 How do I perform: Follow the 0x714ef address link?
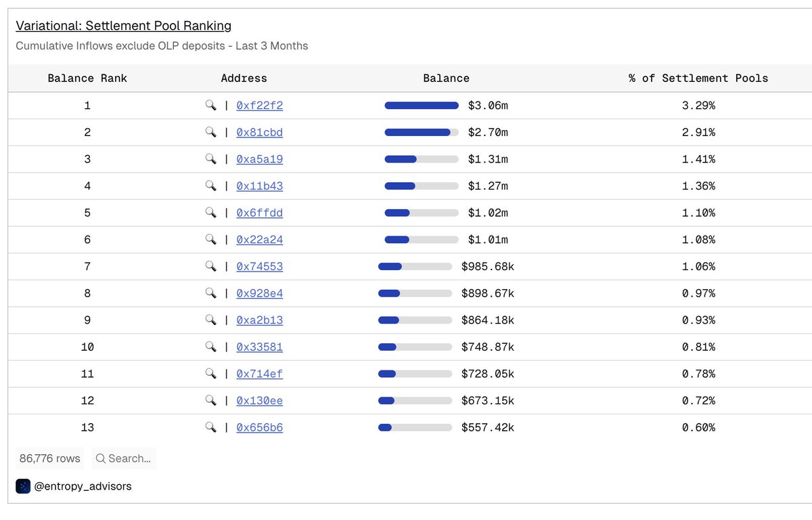[259, 374]
